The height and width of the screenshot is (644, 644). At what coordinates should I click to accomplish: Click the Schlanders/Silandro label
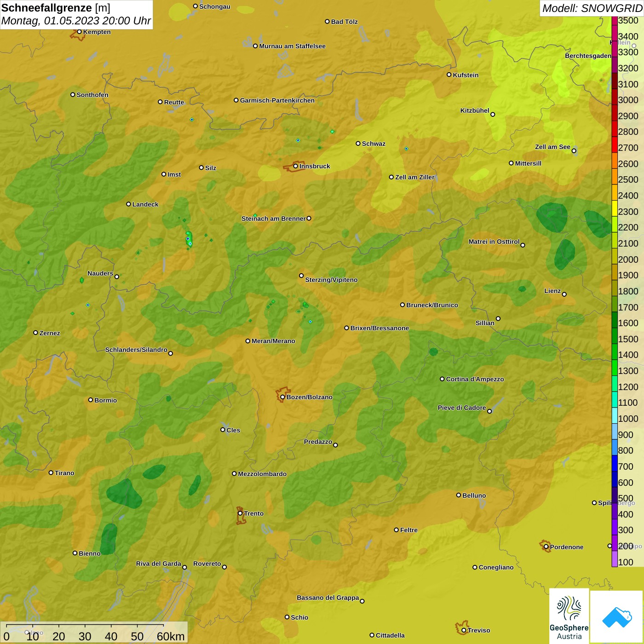tap(136, 350)
